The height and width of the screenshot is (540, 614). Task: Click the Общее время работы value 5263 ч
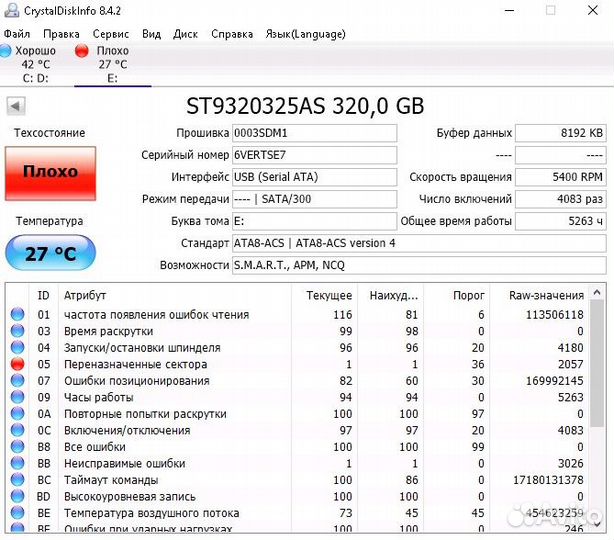pos(561,221)
